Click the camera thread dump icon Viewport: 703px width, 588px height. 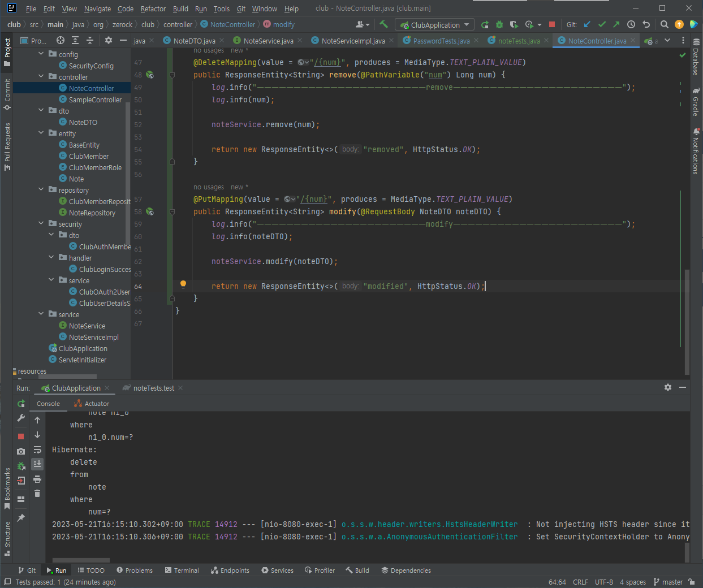(21, 451)
